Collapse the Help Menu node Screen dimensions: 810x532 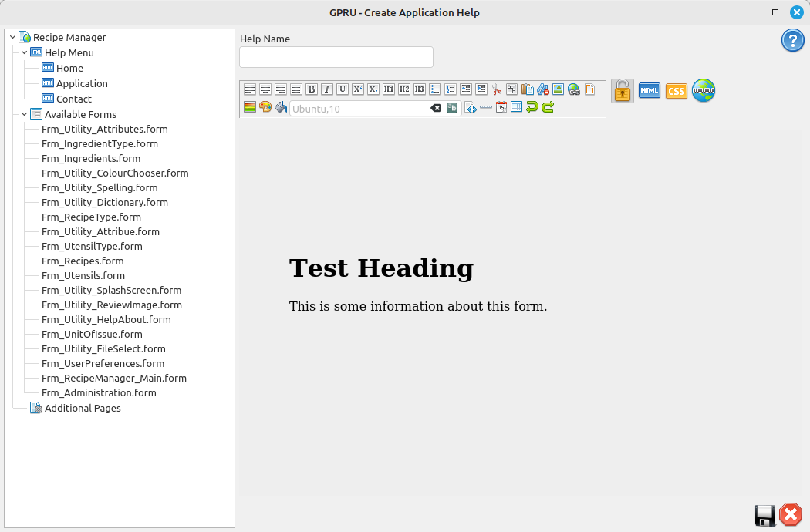click(x=24, y=52)
